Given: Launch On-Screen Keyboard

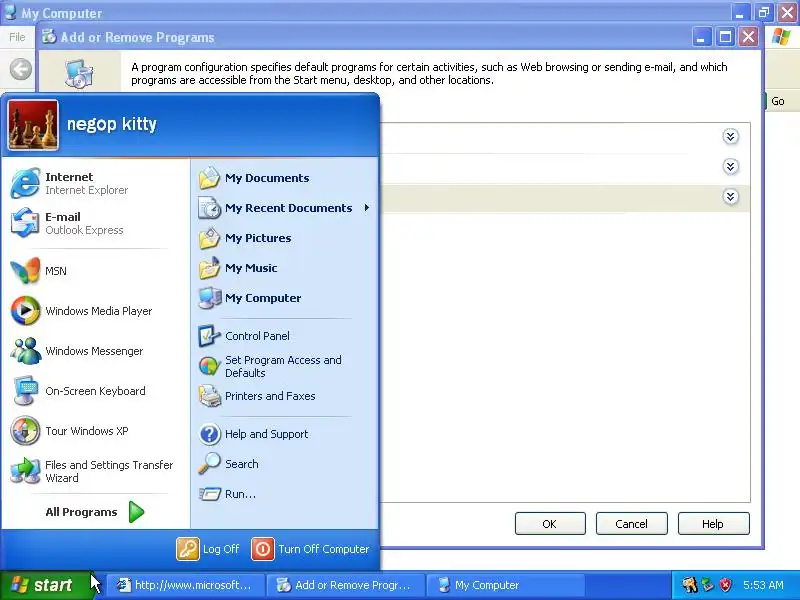Looking at the screenshot, I should coord(95,391).
